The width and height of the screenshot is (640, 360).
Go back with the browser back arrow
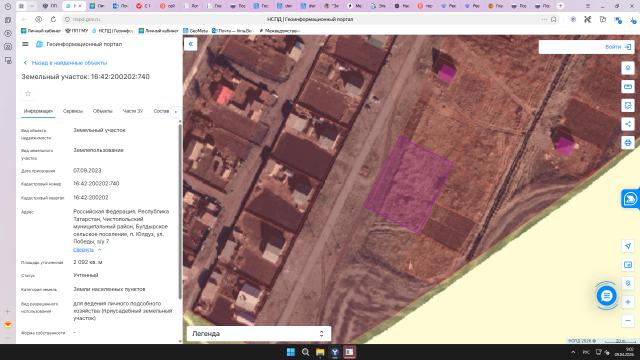click(x=24, y=19)
